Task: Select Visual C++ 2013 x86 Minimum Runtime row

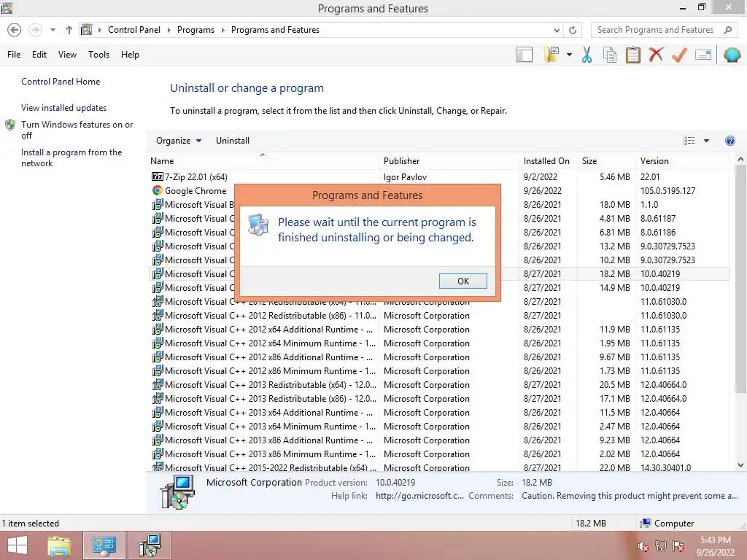Action: (438, 454)
